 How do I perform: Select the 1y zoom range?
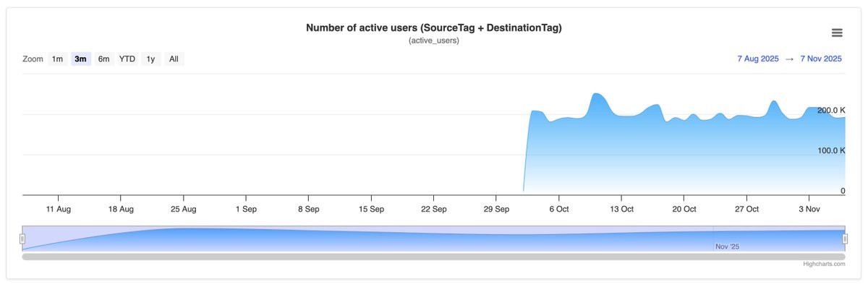coord(150,59)
